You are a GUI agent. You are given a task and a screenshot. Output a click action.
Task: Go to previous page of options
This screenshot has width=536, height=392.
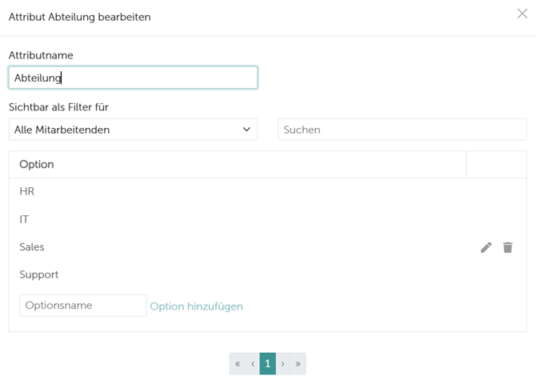coord(253,364)
